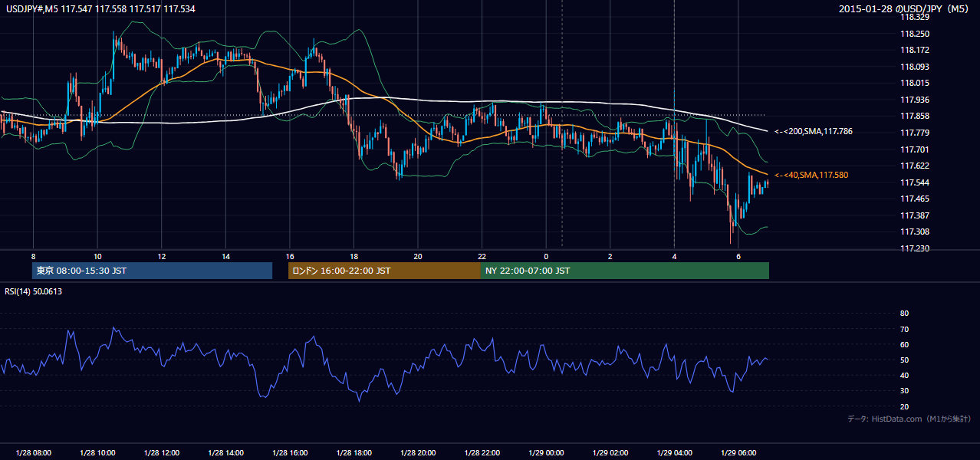The width and height of the screenshot is (980, 460).
Task: Click the 1/28 22:00 date label
Action: click(x=482, y=453)
